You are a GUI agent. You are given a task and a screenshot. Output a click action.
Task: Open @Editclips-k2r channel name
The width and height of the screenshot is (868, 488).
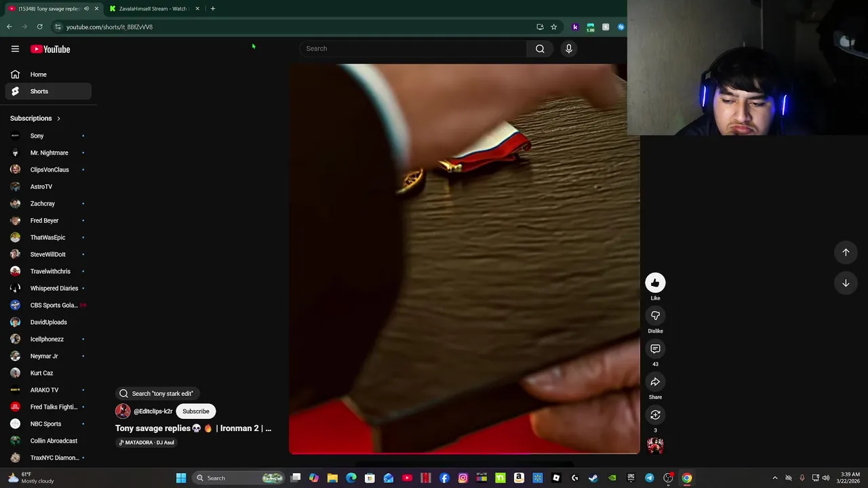[153, 411]
